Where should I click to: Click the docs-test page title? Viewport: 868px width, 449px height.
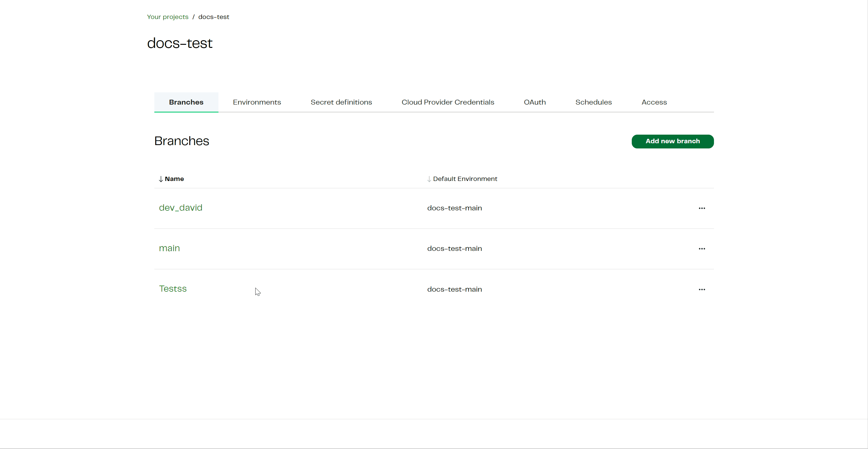pos(179,43)
